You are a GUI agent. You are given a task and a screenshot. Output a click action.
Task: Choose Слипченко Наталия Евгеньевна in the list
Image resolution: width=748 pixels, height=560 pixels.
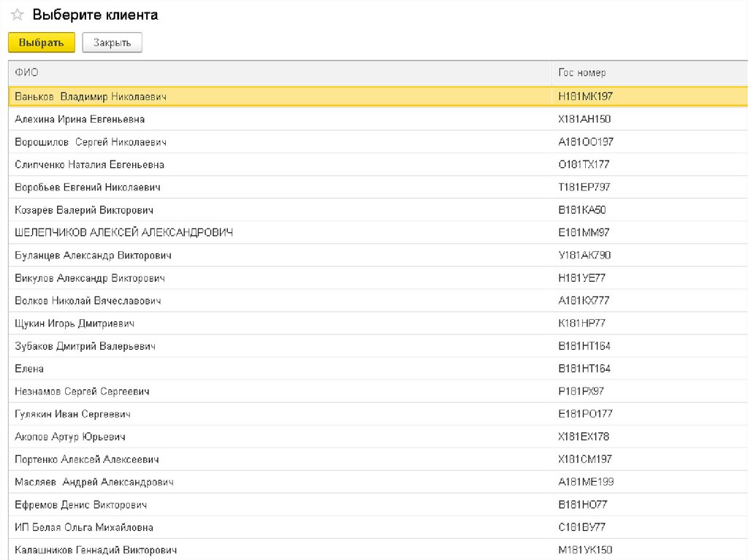[x=89, y=164]
